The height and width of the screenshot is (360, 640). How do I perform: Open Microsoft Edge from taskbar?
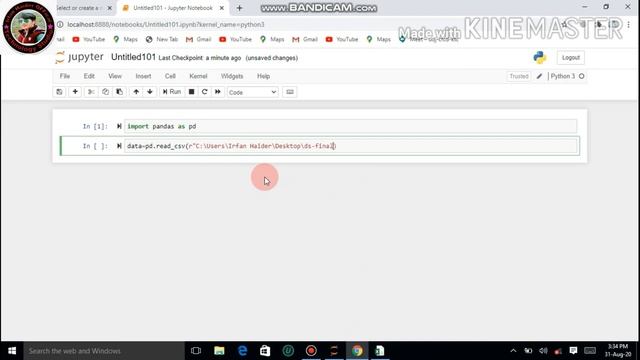[x=242, y=351]
